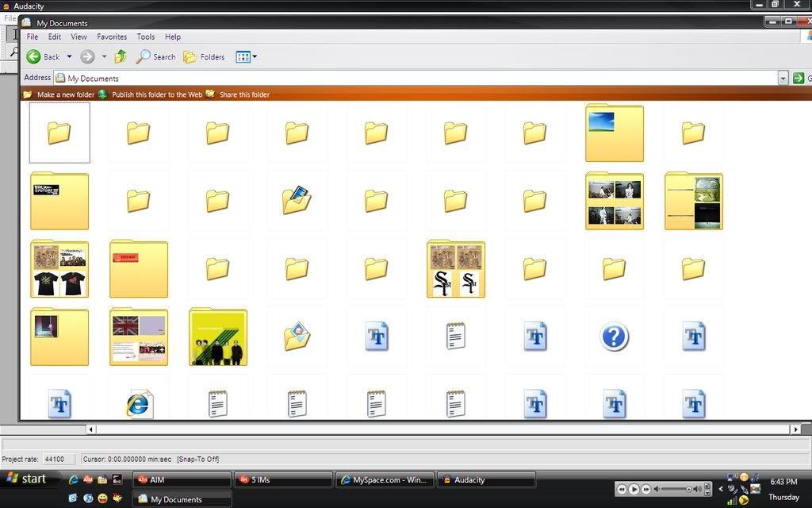The width and height of the screenshot is (812, 508).
Task: Open the View menu
Action: click(79, 37)
